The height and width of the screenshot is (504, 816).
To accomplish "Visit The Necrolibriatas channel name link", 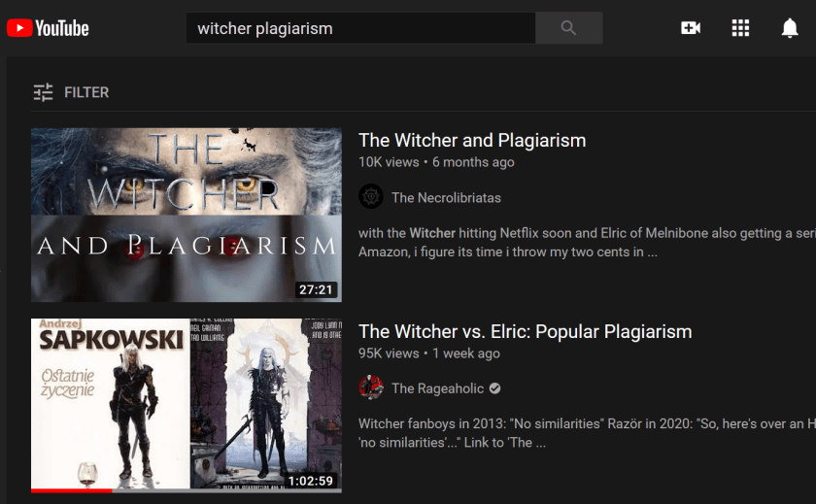I will pos(446,197).
